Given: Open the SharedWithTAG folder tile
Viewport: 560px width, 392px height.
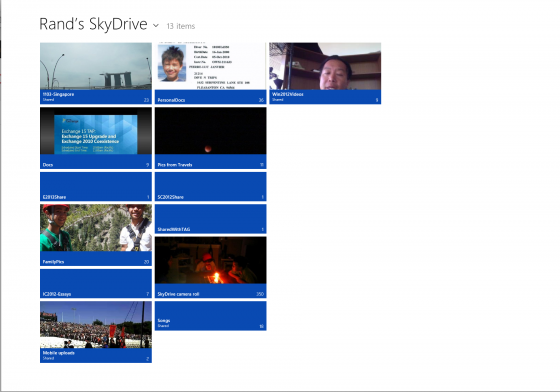Looking at the screenshot, I should click(210, 219).
